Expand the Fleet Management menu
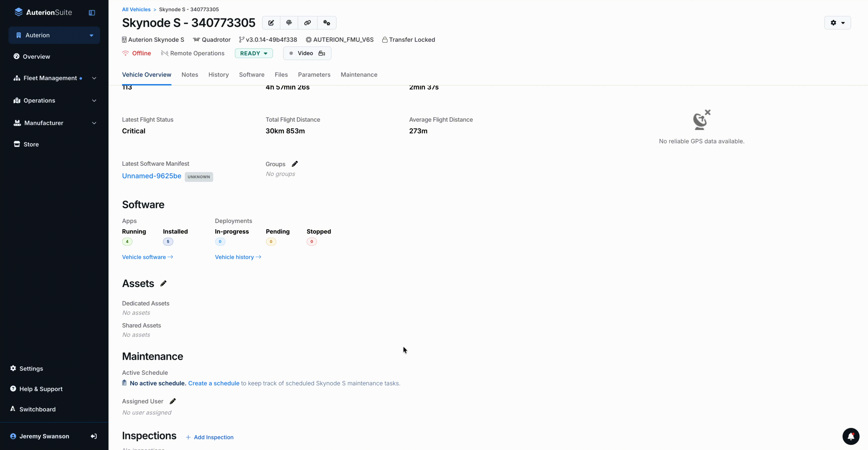This screenshot has width=868, height=450. pos(54,78)
